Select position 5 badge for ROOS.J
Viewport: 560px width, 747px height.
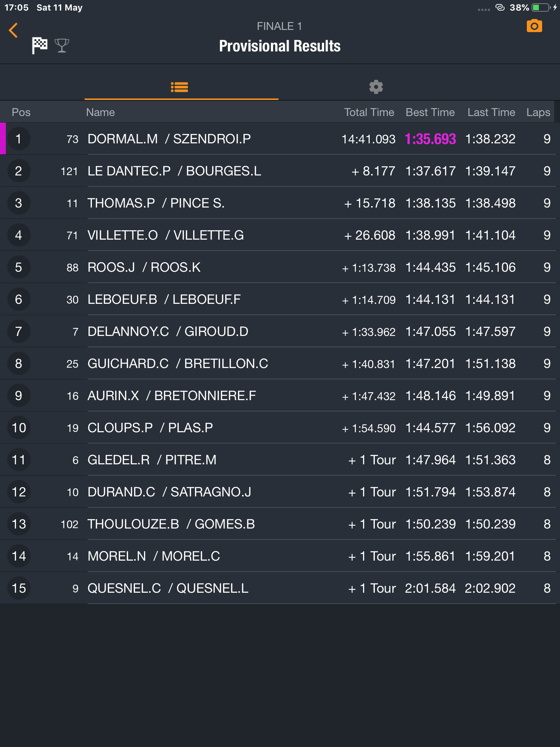point(19,267)
